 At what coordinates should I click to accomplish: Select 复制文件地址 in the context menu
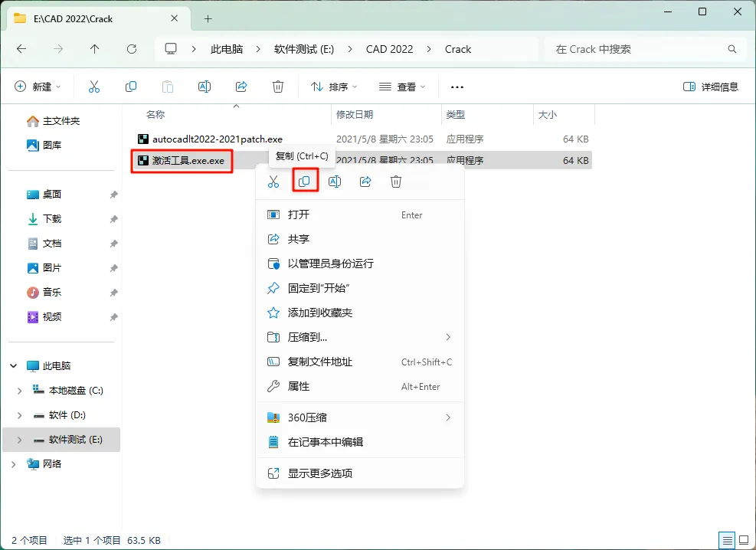360,362
